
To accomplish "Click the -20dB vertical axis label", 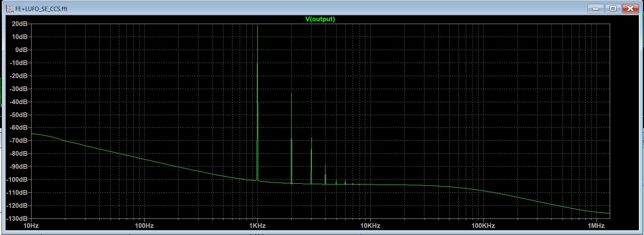I will coord(19,76).
